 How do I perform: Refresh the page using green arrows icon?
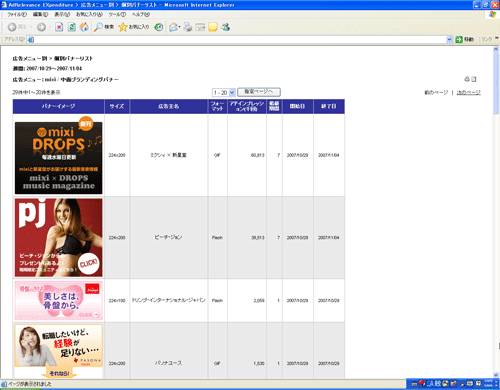(72, 27)
